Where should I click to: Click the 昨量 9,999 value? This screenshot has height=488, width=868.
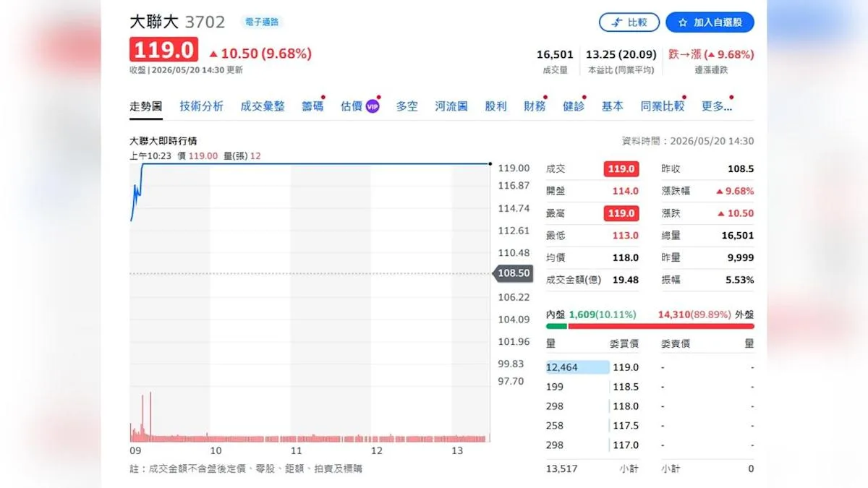(x=739, y=257)
